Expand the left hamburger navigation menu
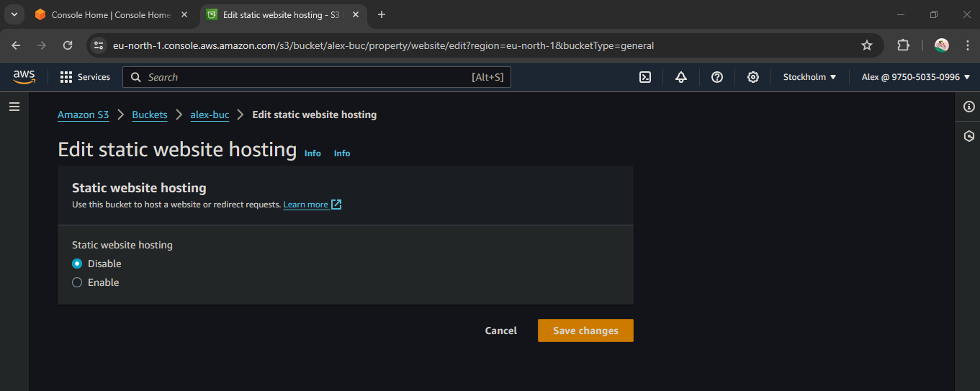980x391 pixels. pos(14,107)
